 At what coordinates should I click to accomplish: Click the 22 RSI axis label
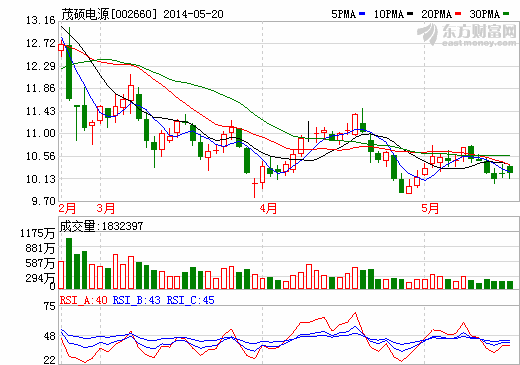click(50, 360)
